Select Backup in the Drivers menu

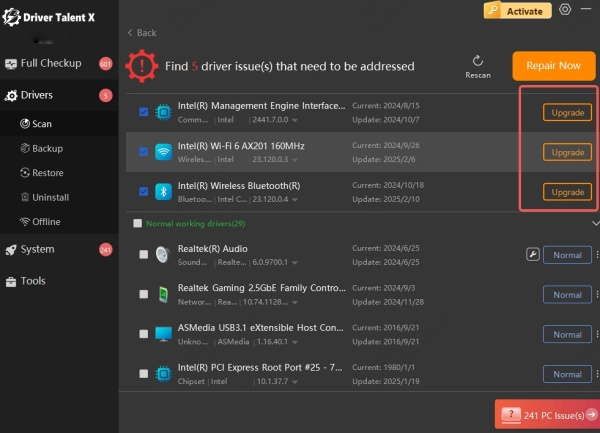click(47, 148)
